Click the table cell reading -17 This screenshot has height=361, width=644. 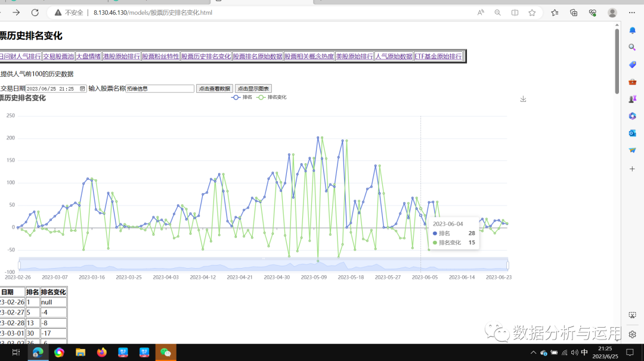tap(54, 334)
